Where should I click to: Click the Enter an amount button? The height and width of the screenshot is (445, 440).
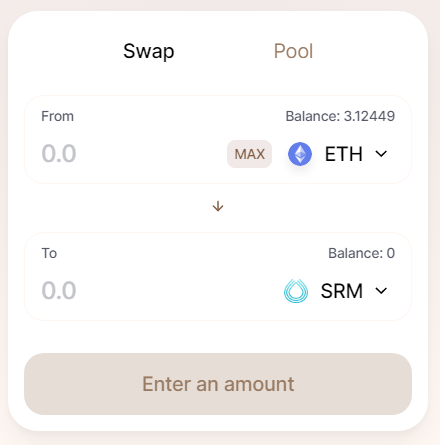point(218,384)
